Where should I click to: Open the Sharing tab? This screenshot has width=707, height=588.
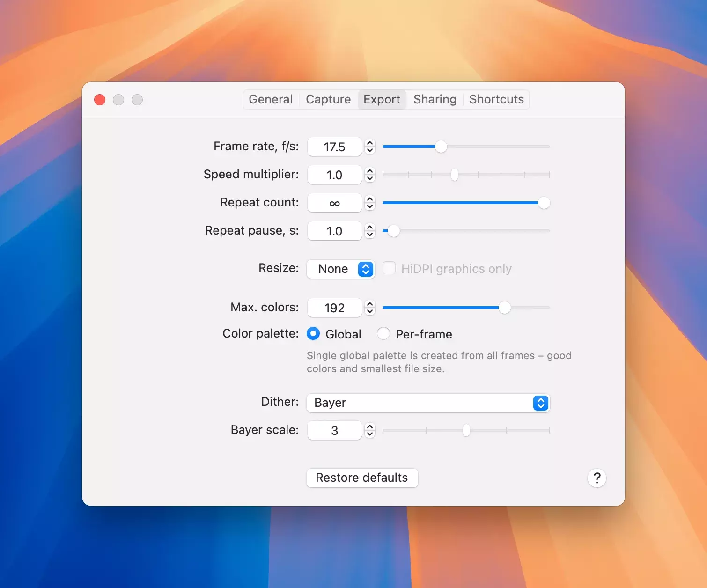click(435, 100)
